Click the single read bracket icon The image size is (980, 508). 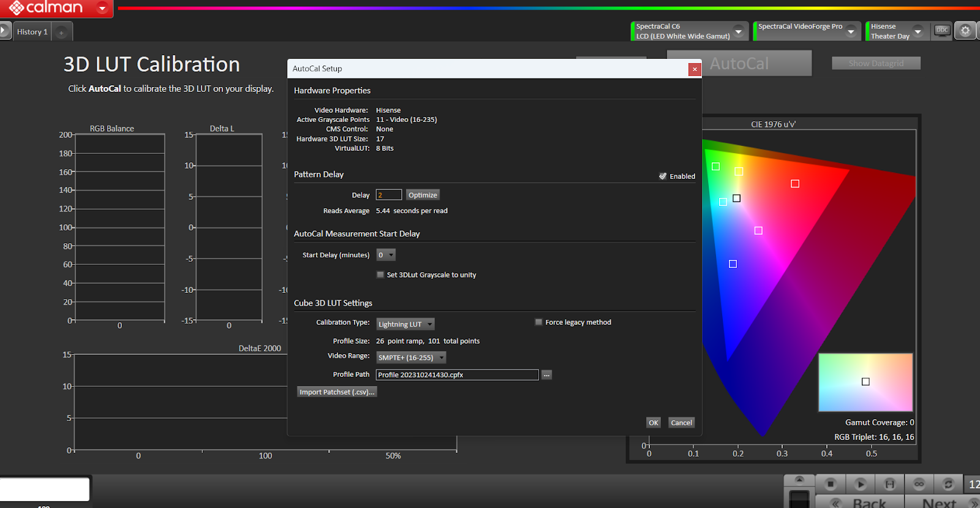890,484
